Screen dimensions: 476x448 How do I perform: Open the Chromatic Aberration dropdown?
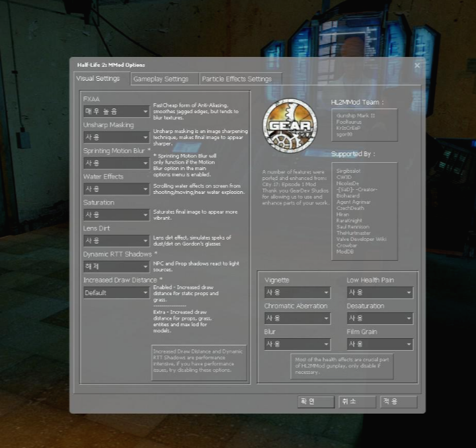point(297,318)
